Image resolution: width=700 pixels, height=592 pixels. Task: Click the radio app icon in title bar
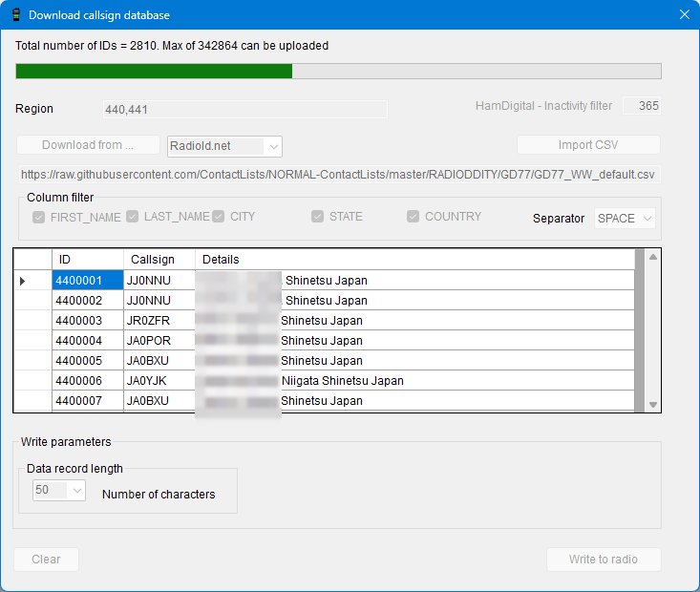[15, 15]
